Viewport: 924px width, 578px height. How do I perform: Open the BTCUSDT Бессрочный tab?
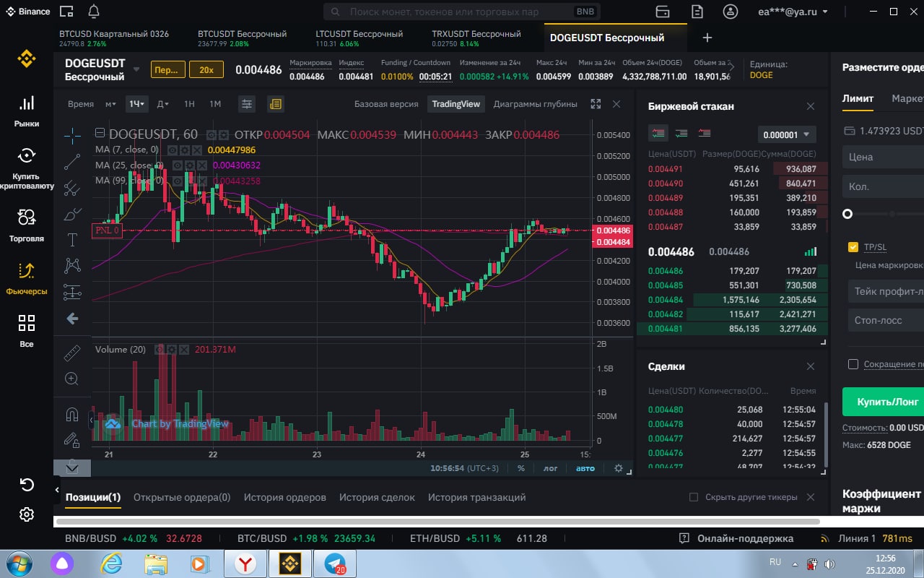(242, 39)
